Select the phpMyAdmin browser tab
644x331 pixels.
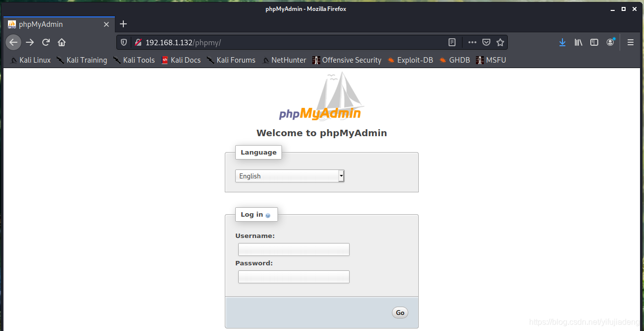[x=59, y=24]
